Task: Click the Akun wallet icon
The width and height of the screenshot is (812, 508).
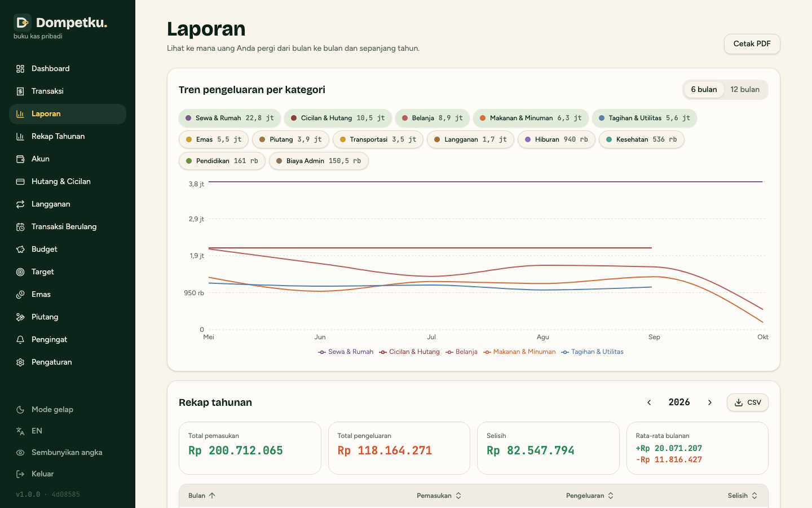Action: (x=20, y=159)
